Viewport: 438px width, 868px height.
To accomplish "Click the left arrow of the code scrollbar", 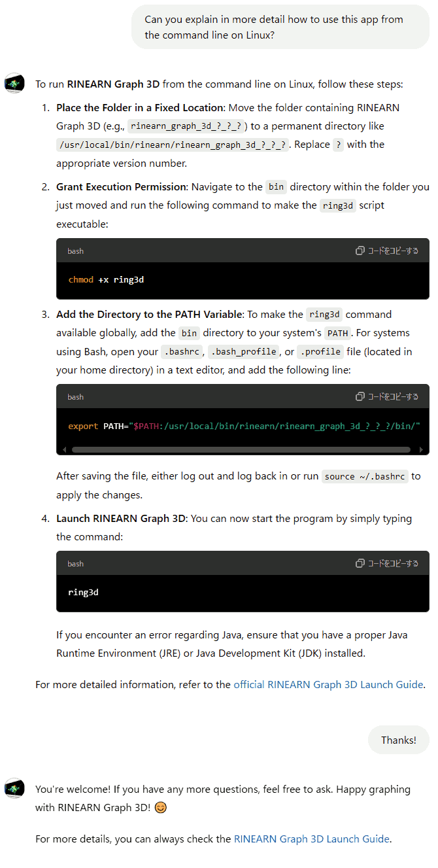I will pyautogui.click(x=63, y=450).
